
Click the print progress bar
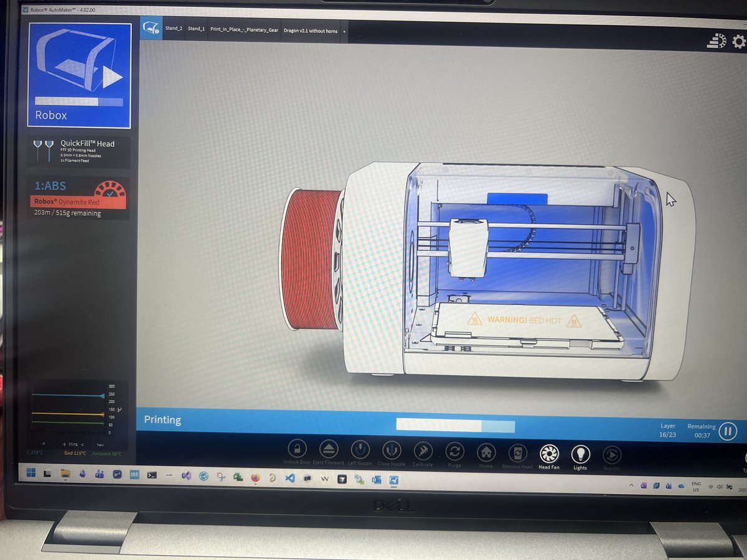(455, 426)
